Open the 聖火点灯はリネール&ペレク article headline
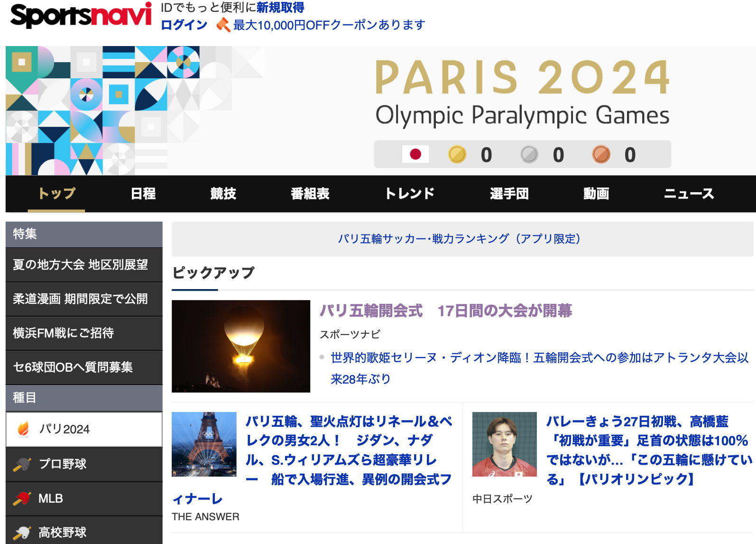Viewport: 756px width, 544px height. point(313,460)
